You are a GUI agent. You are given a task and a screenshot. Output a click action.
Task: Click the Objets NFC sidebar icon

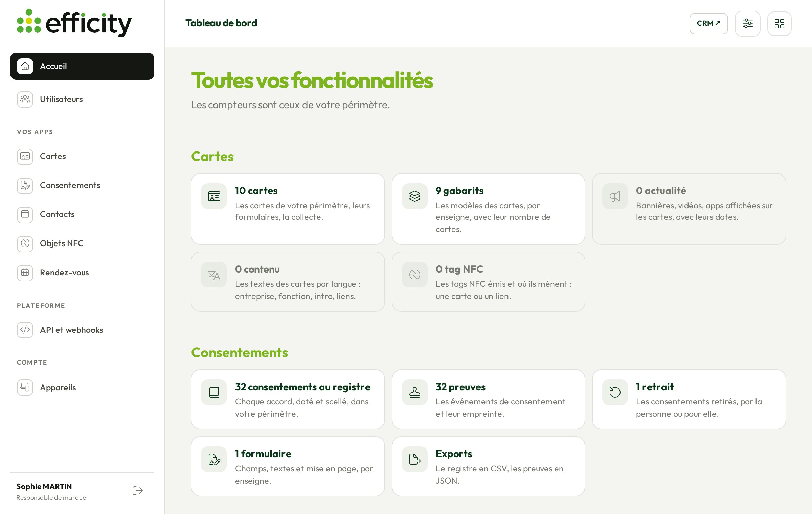coord(25,243)
